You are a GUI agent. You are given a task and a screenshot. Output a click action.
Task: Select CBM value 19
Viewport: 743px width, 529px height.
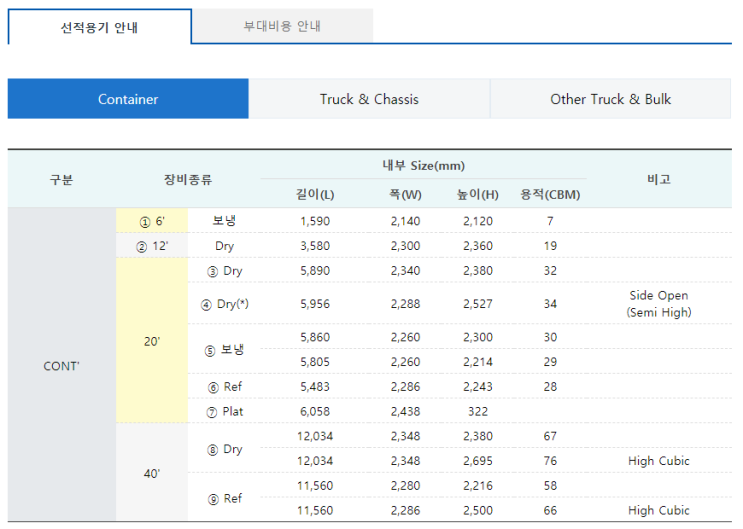tap(550, 246)
